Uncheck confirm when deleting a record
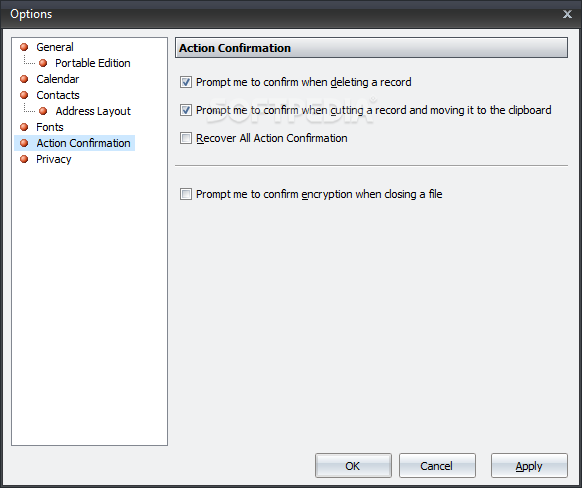Viewport: 582px width, 488px height. 186,82
